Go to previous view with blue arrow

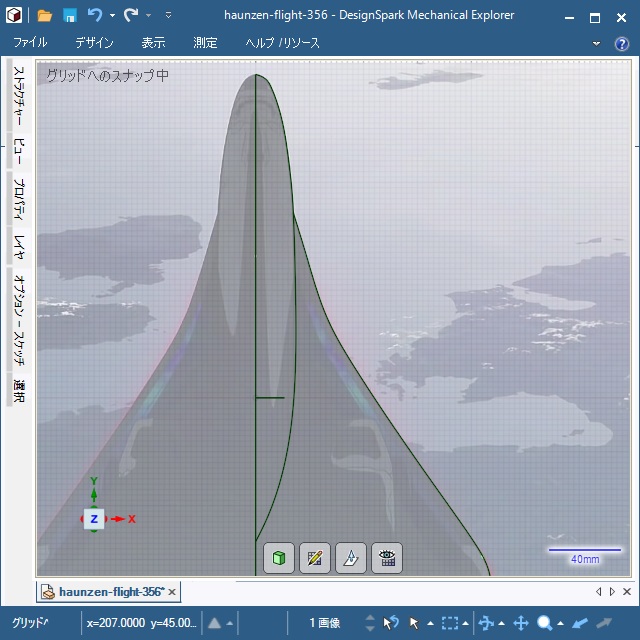pos(580,623)
